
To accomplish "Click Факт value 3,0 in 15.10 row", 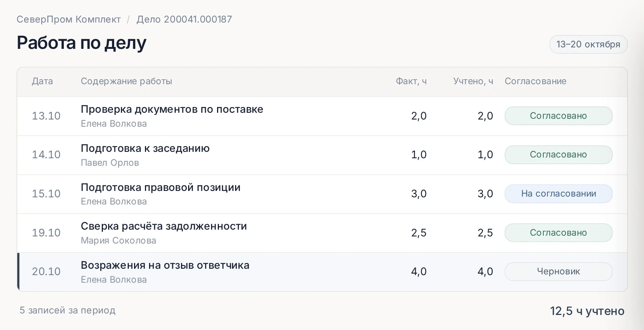I will [x=419, y=194].
